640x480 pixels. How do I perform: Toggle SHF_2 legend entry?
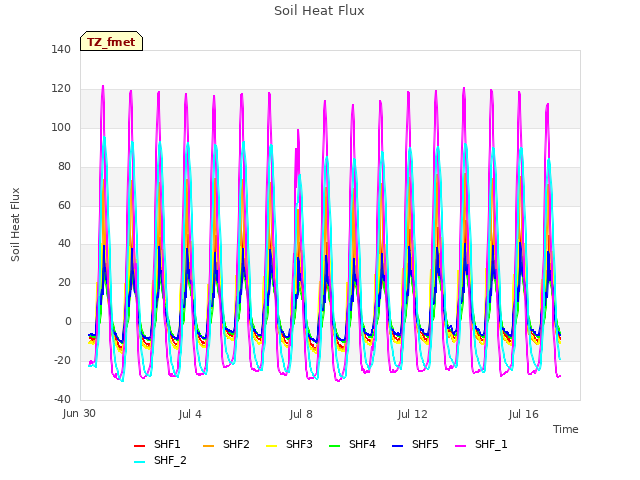click(x=160, y=460)
